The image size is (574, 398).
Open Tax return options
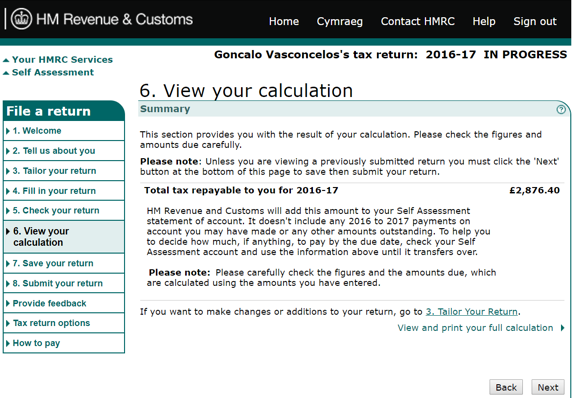pyautogui.click(x=64, y=323)
